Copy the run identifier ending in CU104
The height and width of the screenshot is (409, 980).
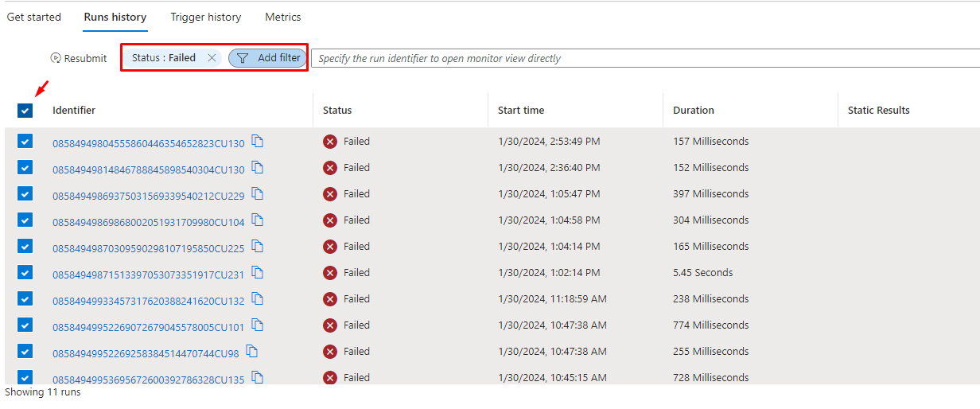[x=258, y=220]
